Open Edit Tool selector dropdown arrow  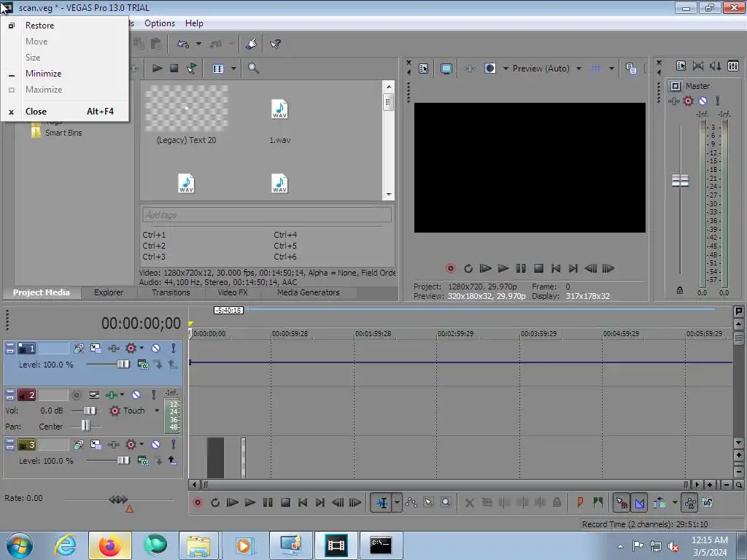click(x=397, y=502)
